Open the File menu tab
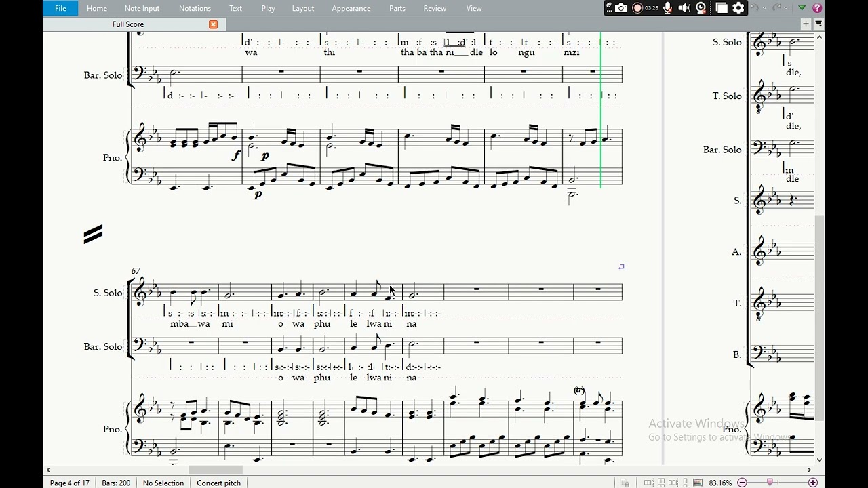Viewport: 868px width, 488px height. point(60,8)
